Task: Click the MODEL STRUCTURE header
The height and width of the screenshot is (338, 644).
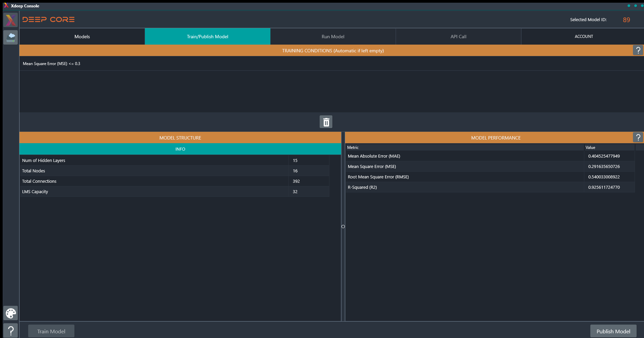Action: point(180,138)
